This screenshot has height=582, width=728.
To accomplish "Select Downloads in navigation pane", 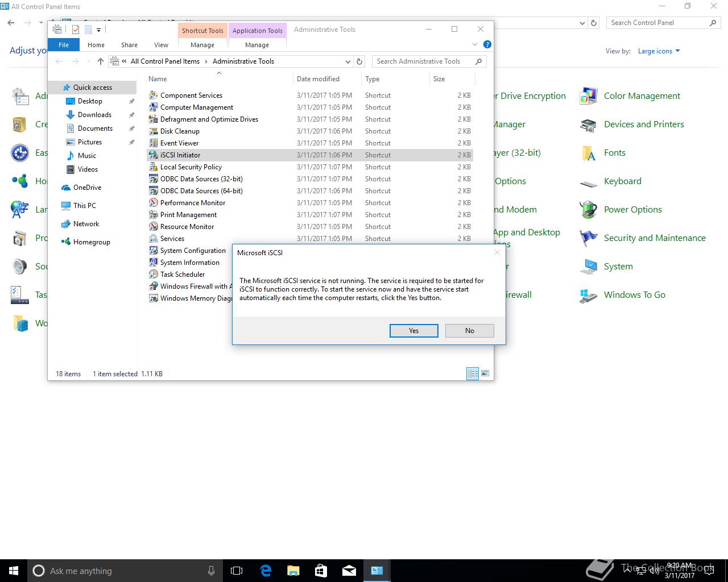I will (94, 115).
